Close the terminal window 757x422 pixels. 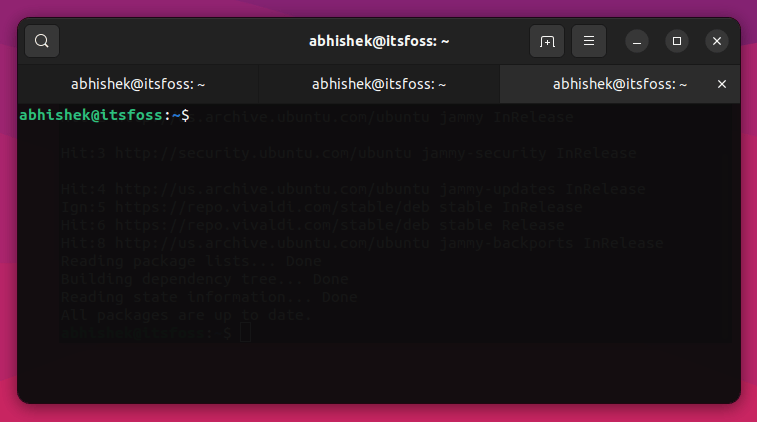point(716,41)
